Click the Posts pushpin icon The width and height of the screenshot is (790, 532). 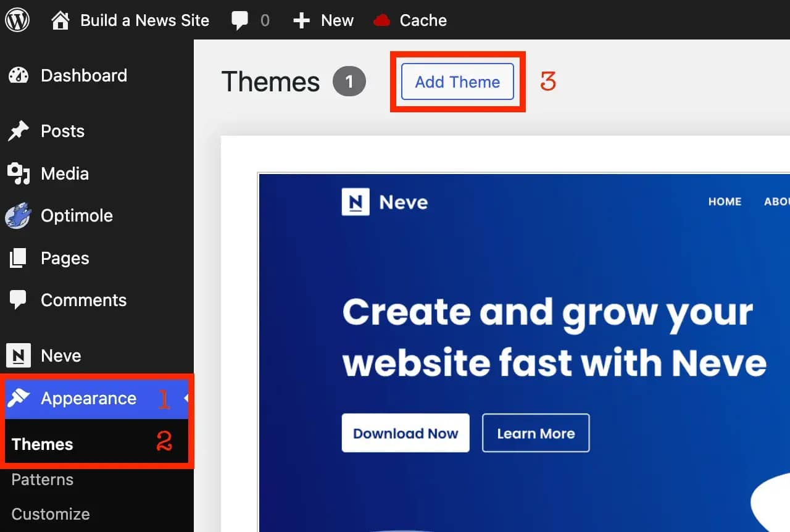19,131
